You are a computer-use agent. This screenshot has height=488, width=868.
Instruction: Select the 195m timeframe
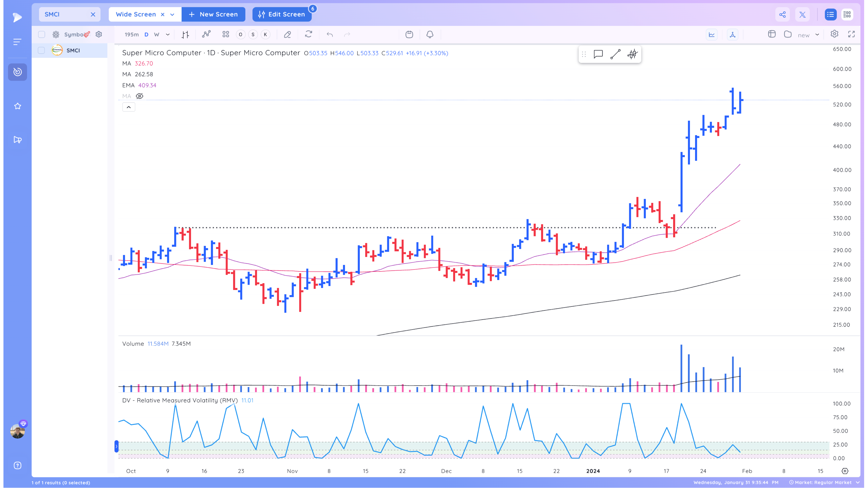[132, 34]
